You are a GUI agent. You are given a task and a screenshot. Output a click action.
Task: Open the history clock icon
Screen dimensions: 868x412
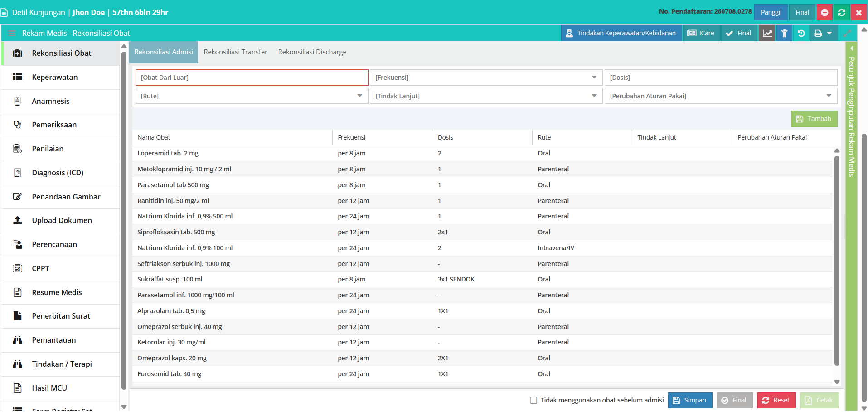[x=801, y=33]
